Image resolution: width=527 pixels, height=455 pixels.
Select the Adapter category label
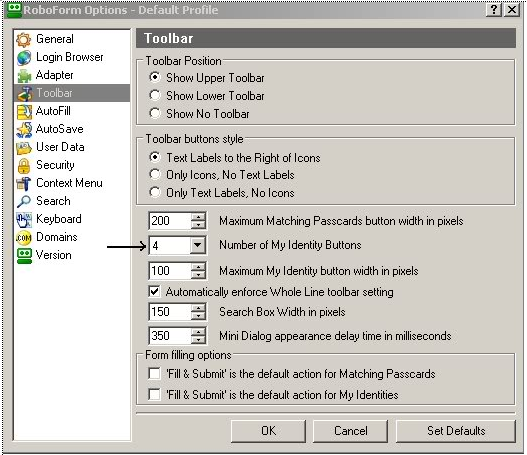[54, 75]
